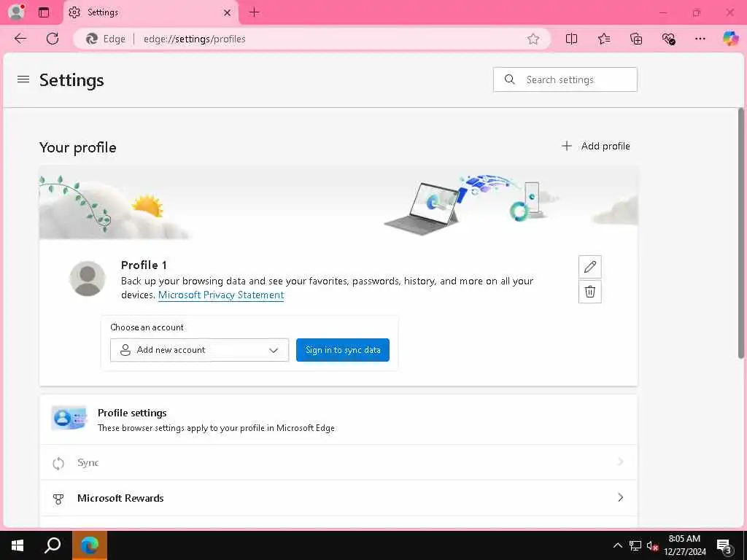Open the network tray icon
The height and width of the screenshot is (560, 747).
635,545
